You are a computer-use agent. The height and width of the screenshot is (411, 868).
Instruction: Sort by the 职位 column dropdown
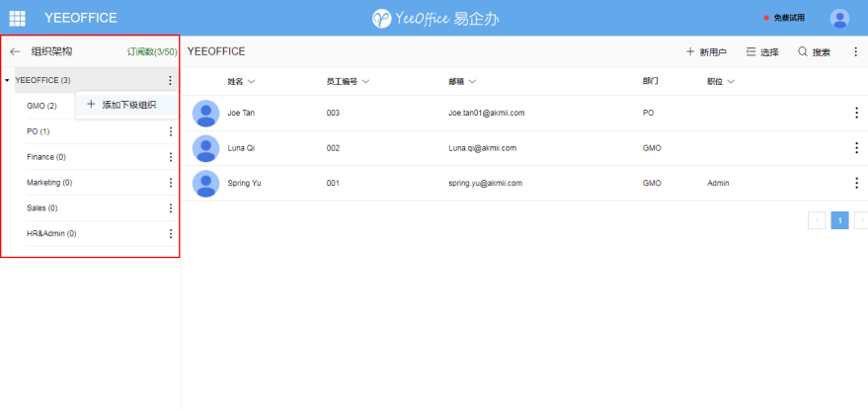point(731,81)
